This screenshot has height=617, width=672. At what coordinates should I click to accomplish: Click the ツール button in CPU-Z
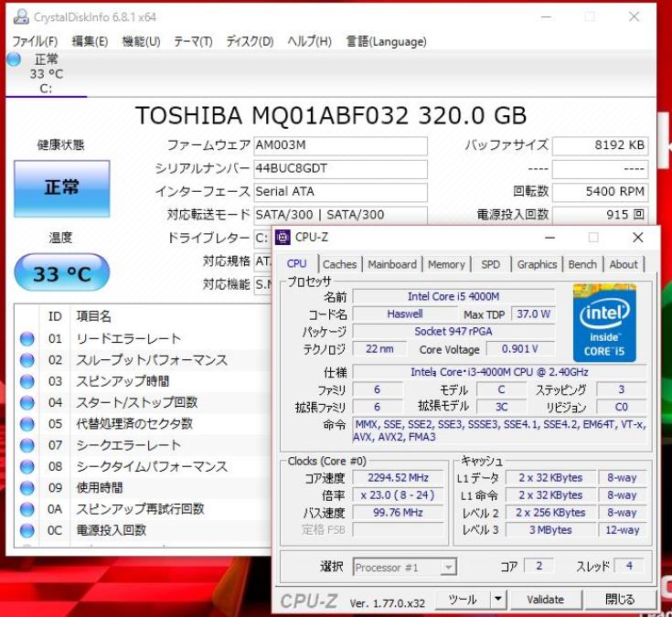463,600
